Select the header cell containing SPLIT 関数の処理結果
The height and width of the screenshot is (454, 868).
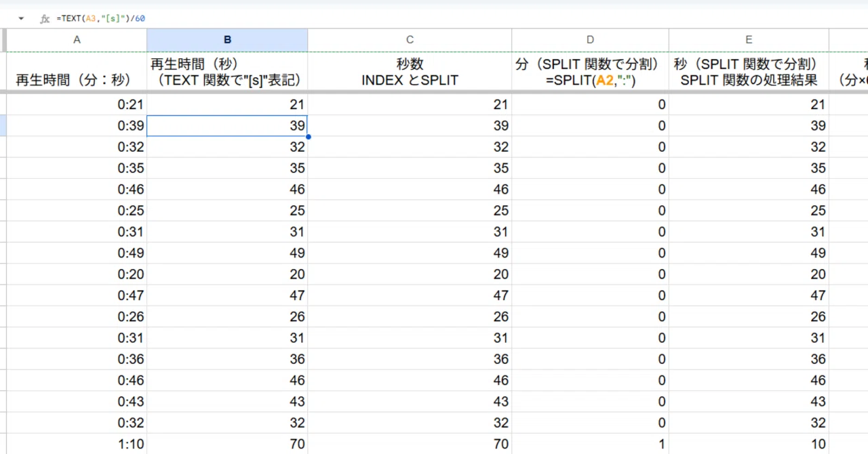coord(749,72)
